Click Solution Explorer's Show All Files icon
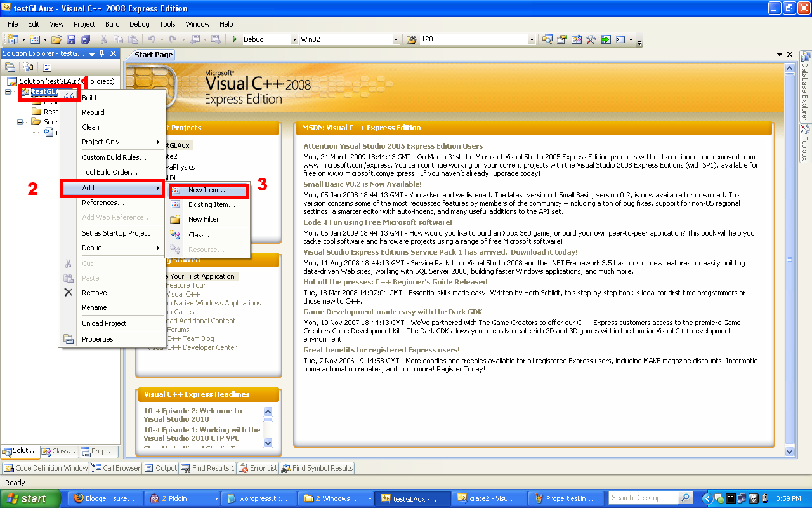Viewport: 812px width, 508px height. tap(29, 67)
